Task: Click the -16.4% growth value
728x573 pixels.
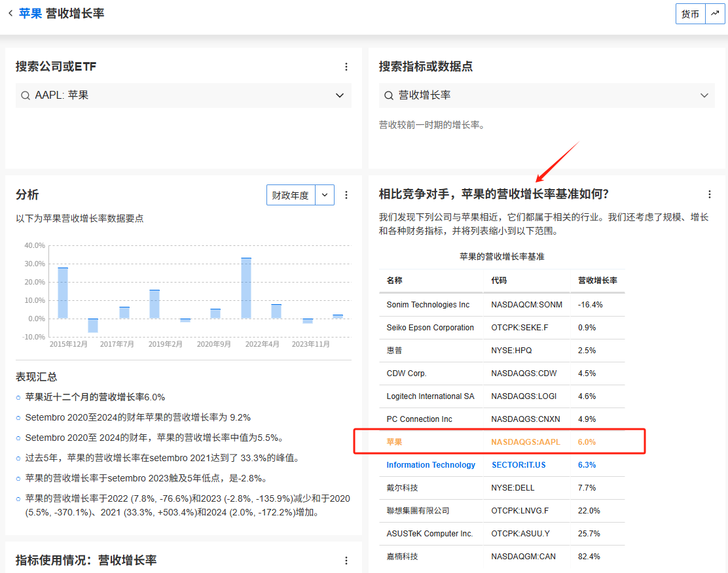Action: tap(590, 305)
